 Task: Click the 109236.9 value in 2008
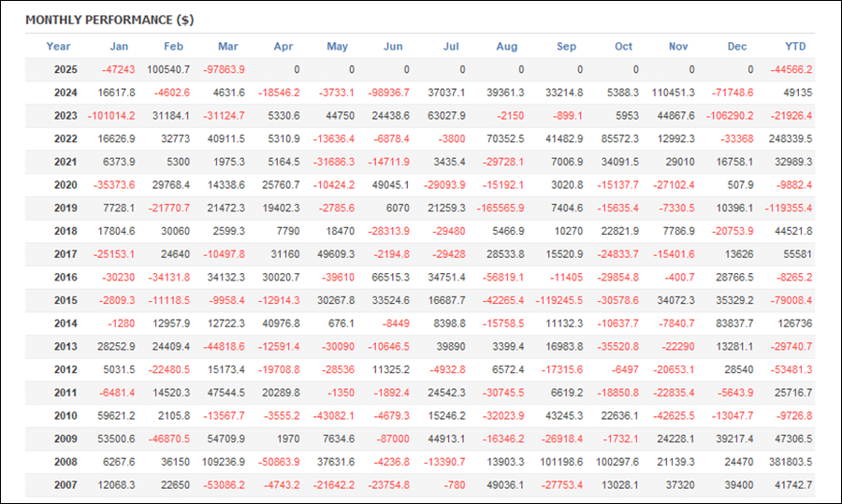[x=224, y=462]
